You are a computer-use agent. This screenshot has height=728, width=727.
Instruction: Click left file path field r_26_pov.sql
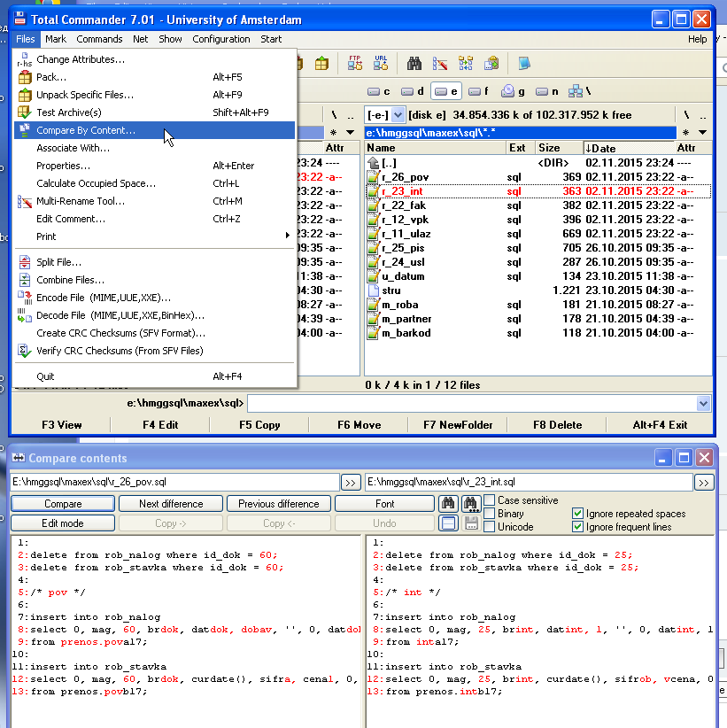(x=174, y=483)
